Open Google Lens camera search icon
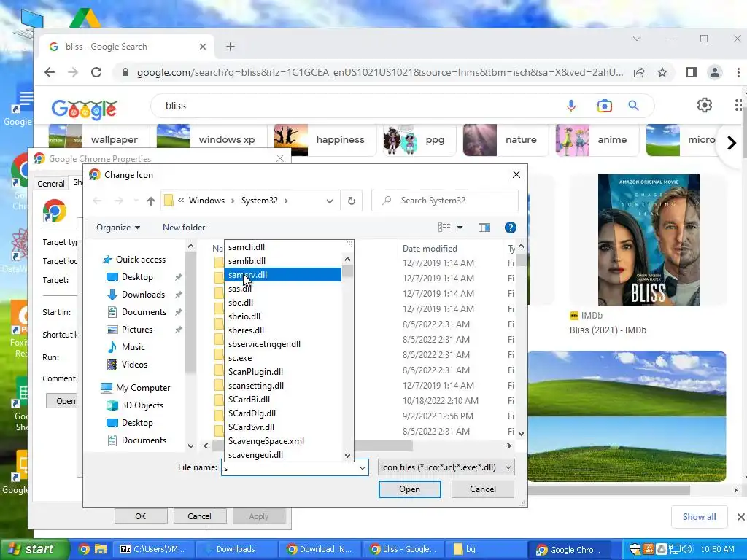Screen dimensions: 747x560 click(x=604, y=106)
